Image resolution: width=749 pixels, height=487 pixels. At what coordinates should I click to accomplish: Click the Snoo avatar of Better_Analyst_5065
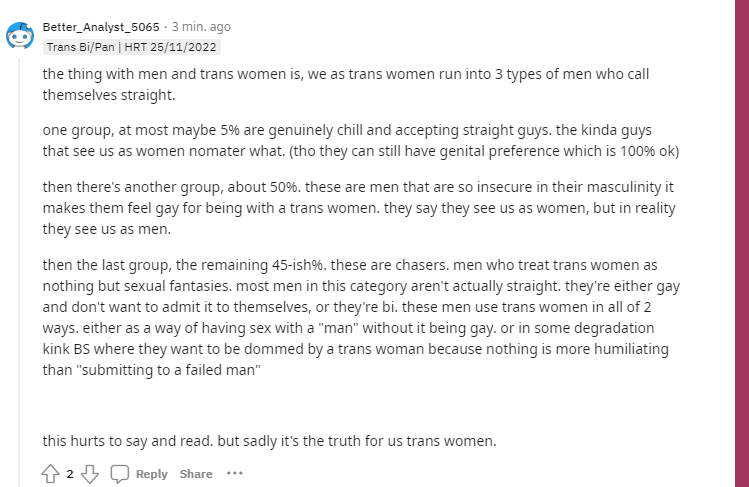click(20, 35)
